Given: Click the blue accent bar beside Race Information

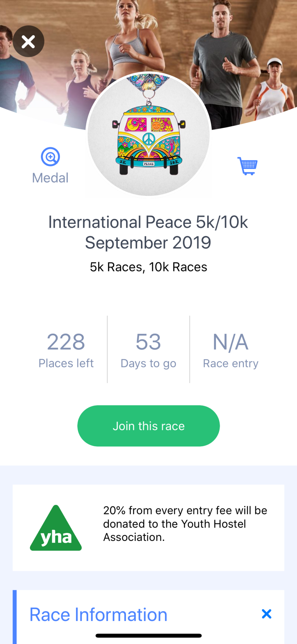Looking at the screenshot, I should pos(14,616).
